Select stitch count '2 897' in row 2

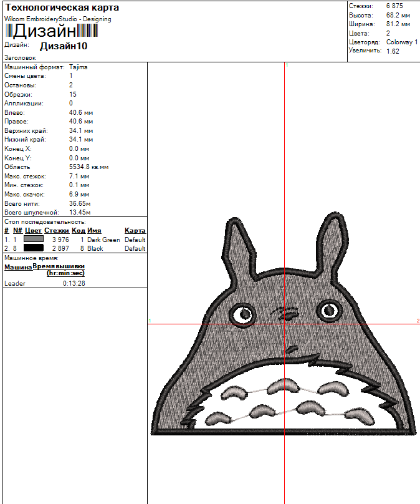(60, 248)
